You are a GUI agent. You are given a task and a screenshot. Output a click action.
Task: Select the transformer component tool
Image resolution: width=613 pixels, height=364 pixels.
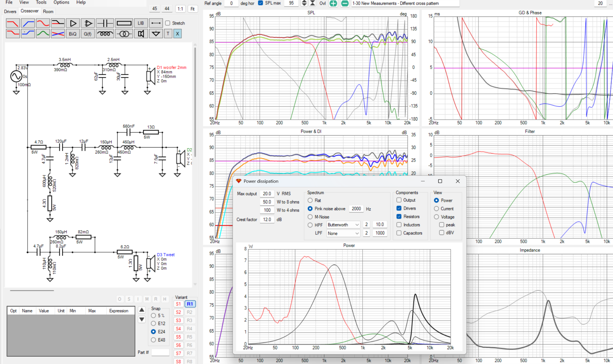(x=124, y=34)
